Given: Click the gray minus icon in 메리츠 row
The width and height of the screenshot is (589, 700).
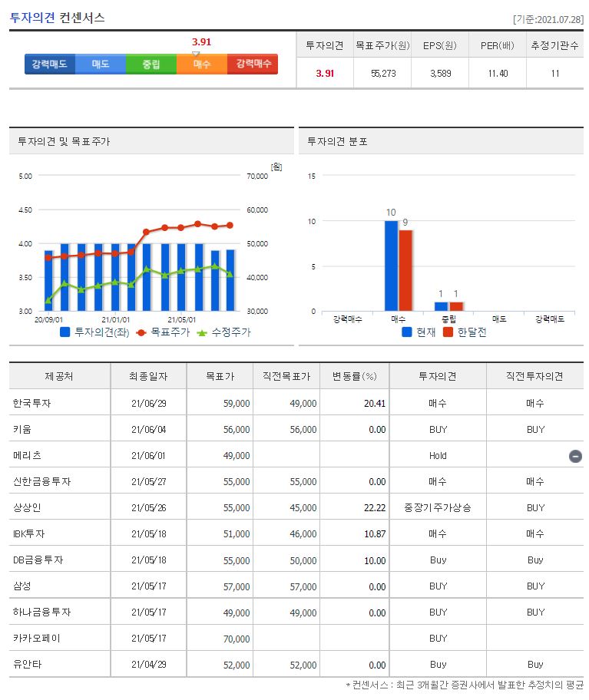Looking at the screenshot, I should tap(575, 456).
